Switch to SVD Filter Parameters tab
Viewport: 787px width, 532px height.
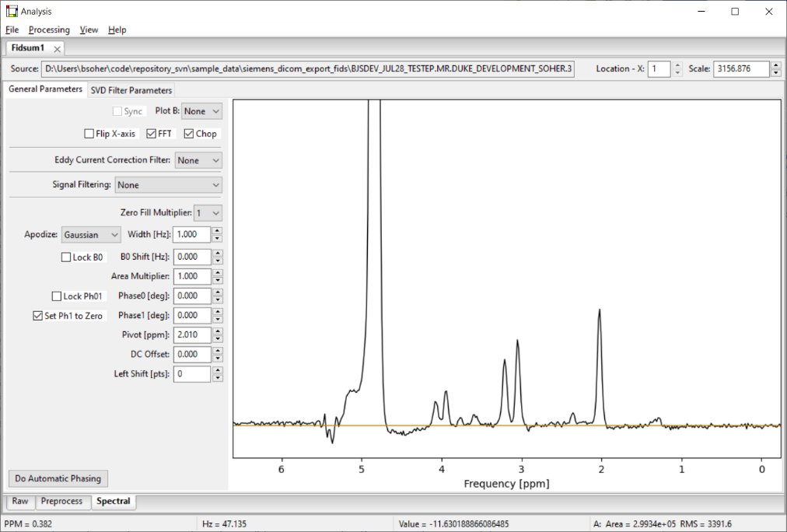pyautogui.click(x=131, y=90)
